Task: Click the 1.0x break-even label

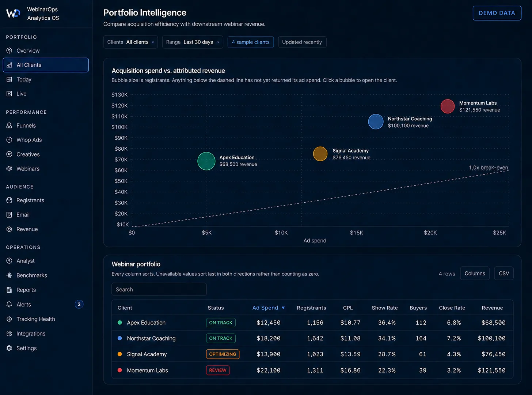Action: point(489,168)
